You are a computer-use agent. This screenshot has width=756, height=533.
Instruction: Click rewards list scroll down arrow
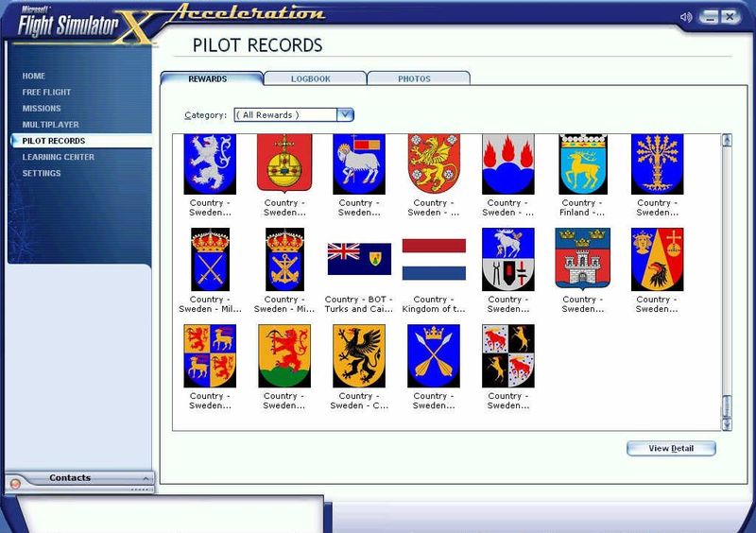(726, 424)
